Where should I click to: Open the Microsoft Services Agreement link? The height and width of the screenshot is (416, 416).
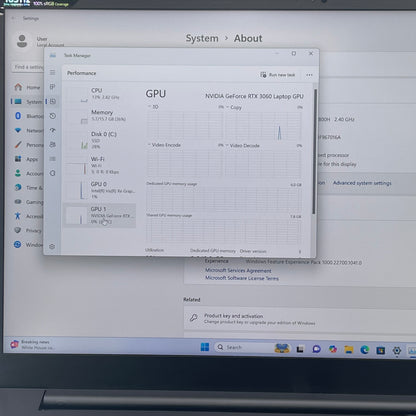[238, 270]
